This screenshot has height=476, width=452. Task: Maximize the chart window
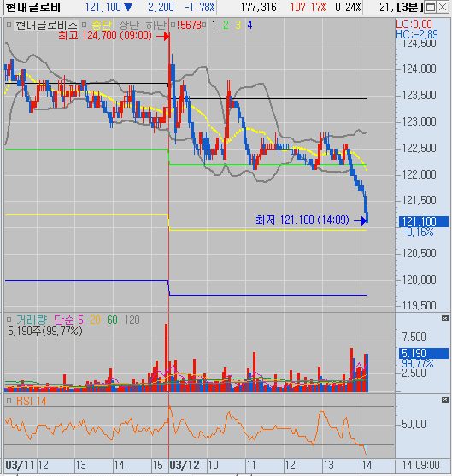click(431, 8)
